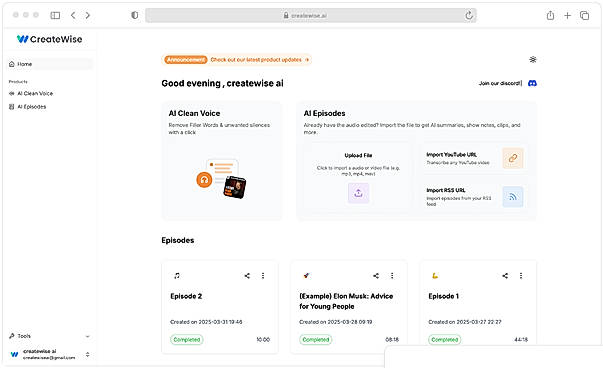Click the browser share icon
This screenshot has height=368, width=603.
[550, 15]
